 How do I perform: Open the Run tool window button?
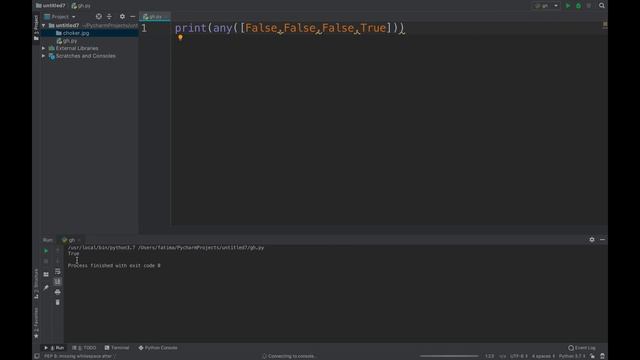click(x=54, y=348)
